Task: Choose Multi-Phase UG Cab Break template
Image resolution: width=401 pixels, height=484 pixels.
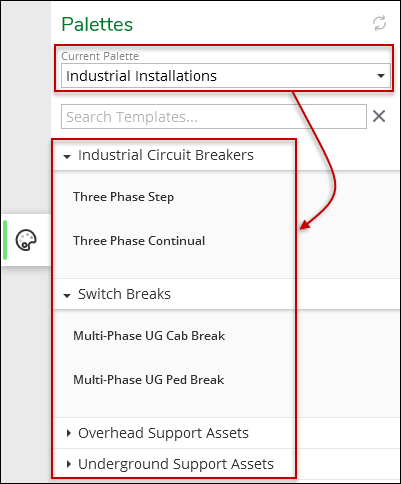Action: tap(149, 336)
